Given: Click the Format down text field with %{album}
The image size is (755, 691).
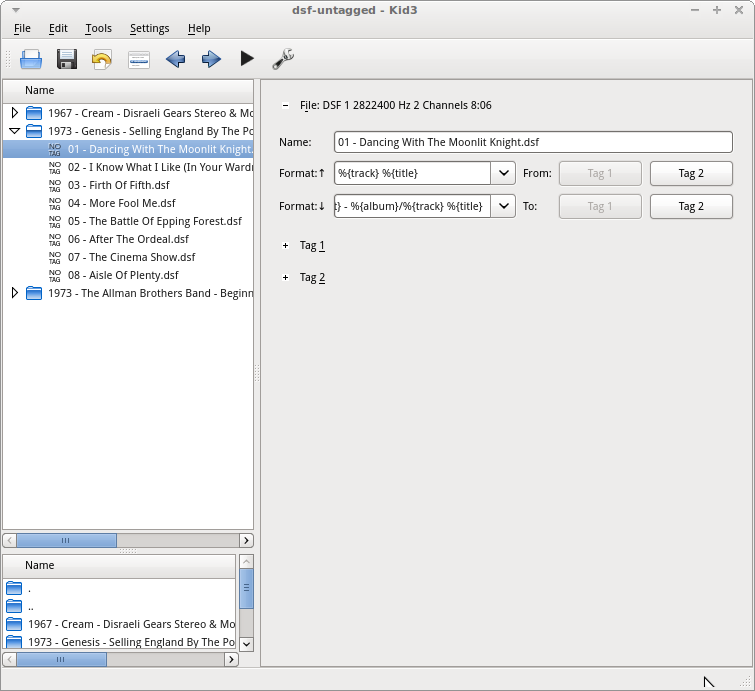Looking at the screenshot, I should tap(412, 206).
